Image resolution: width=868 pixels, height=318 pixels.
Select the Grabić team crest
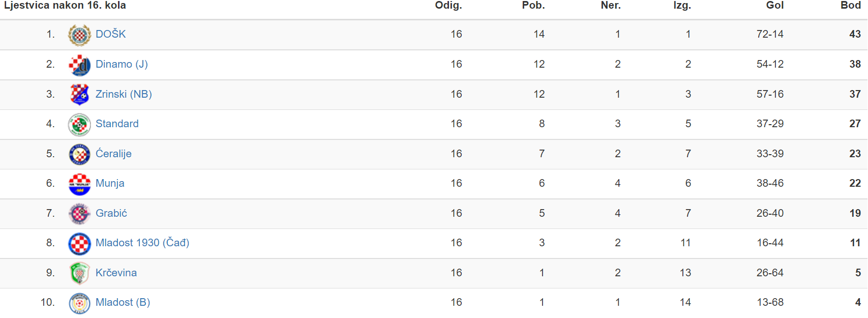79,214
